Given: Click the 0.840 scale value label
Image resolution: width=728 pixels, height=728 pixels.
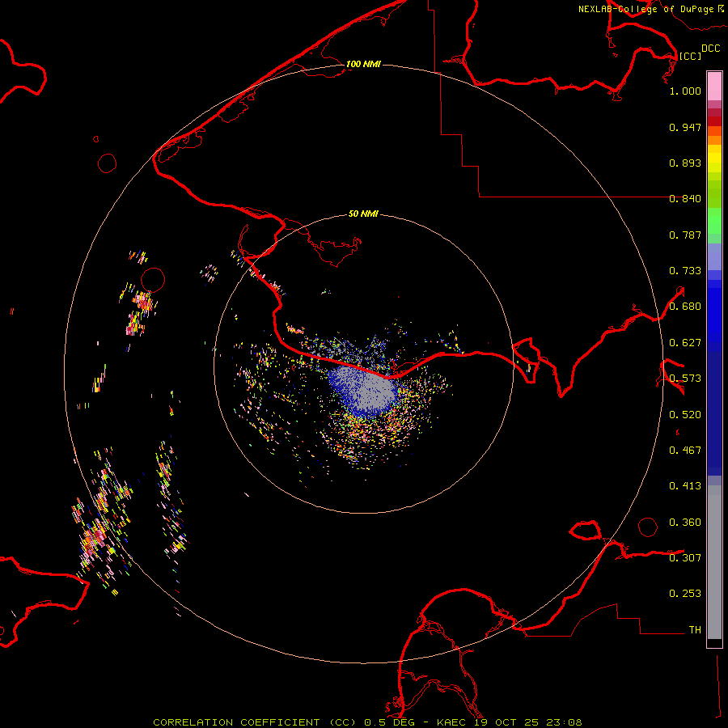Looking at the screenshot, I should point(685,199).
